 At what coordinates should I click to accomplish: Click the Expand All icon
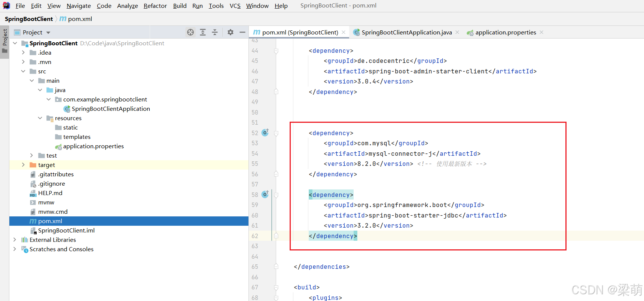(x=203, y=32)
